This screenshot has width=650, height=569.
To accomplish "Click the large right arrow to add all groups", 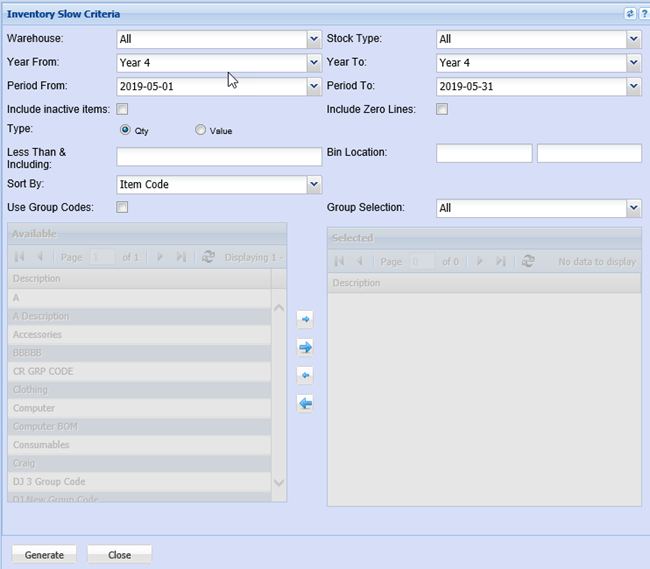I will coord(305,347).
